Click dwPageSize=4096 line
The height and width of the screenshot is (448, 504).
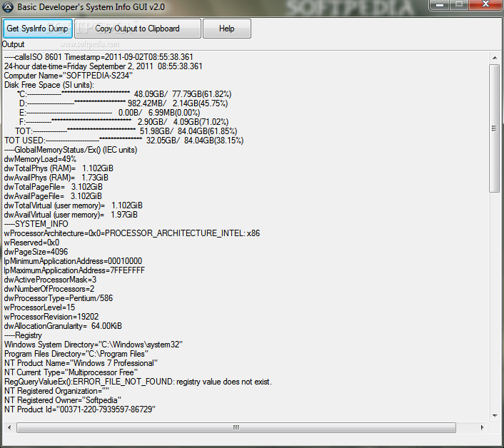(36, 252)
